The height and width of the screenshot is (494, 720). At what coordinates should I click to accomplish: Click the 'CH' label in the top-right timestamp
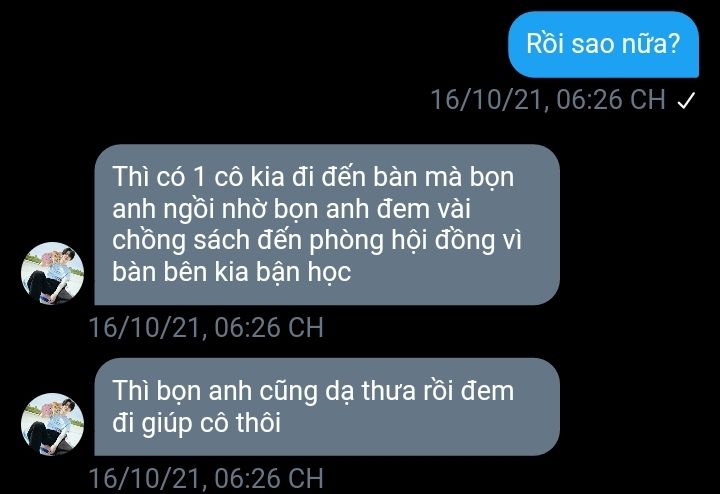pyautogui.click(x=647, y=99)
